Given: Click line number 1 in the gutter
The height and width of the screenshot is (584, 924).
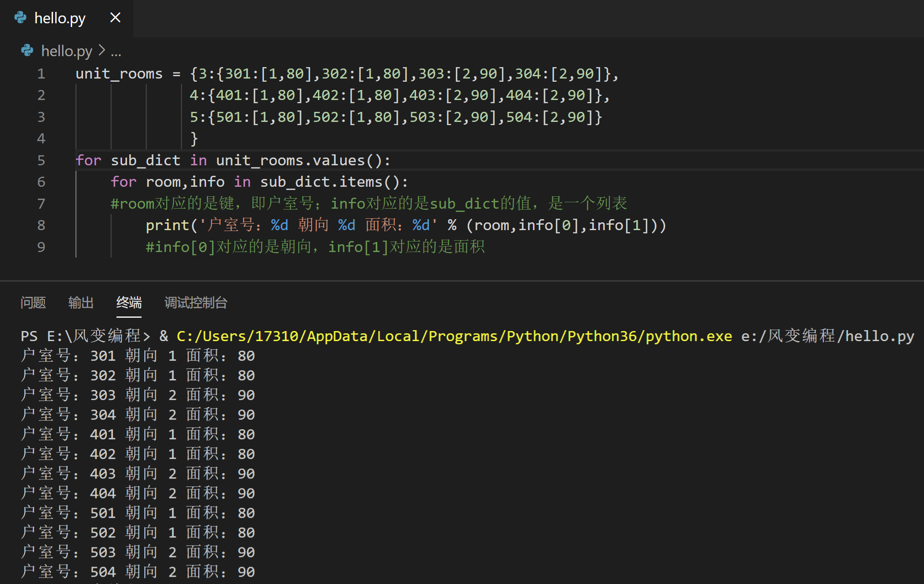Looking at the screenshot, I should 41,74.
